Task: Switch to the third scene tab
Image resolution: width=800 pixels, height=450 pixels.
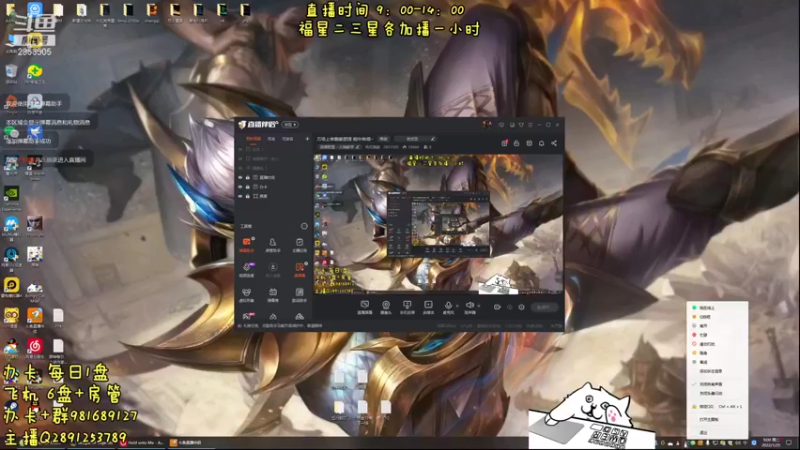Action: click(288, 139)
